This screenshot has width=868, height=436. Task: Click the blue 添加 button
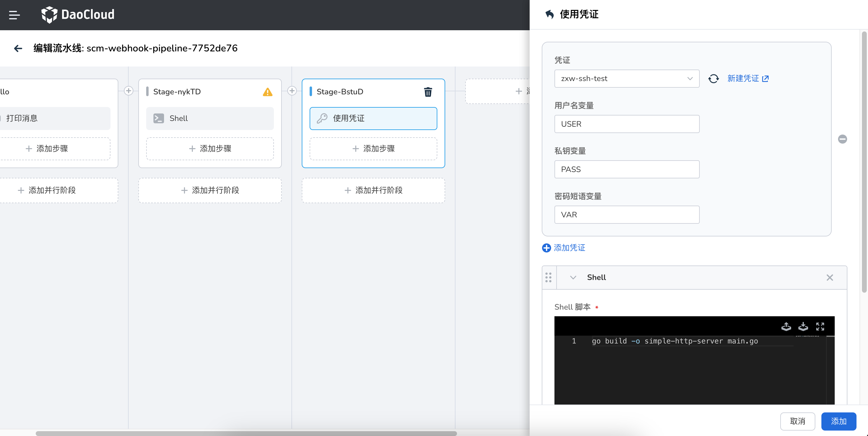838,421
